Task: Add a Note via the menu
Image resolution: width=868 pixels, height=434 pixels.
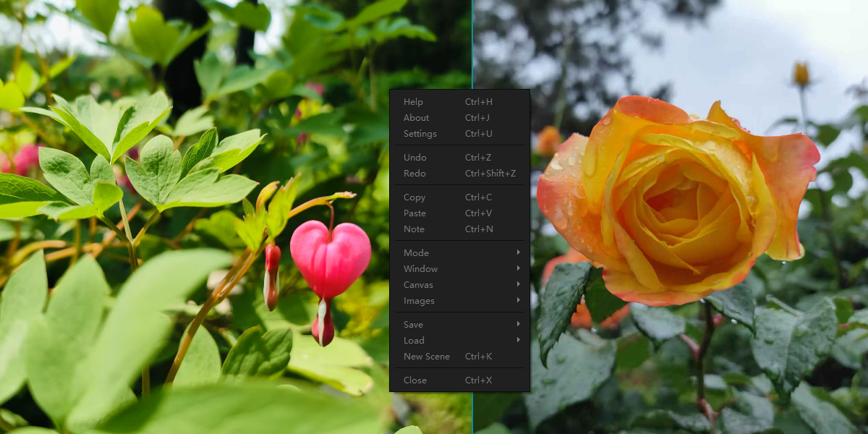Action: point(414,229)
